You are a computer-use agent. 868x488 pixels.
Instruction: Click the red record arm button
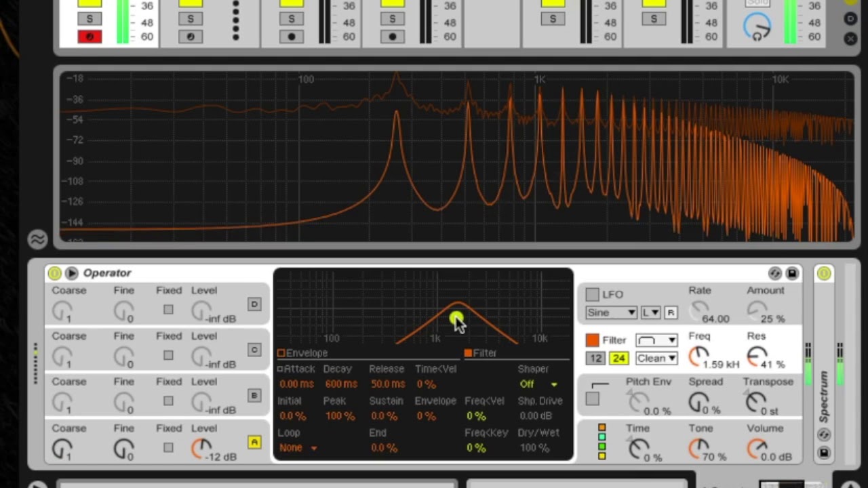pyautogui.click(x=90, y=37)
